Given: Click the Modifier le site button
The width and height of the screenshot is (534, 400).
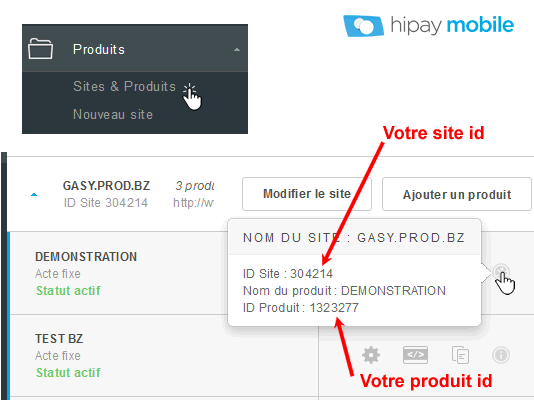Looking at the screenshot, I should (x=307, y=194).
